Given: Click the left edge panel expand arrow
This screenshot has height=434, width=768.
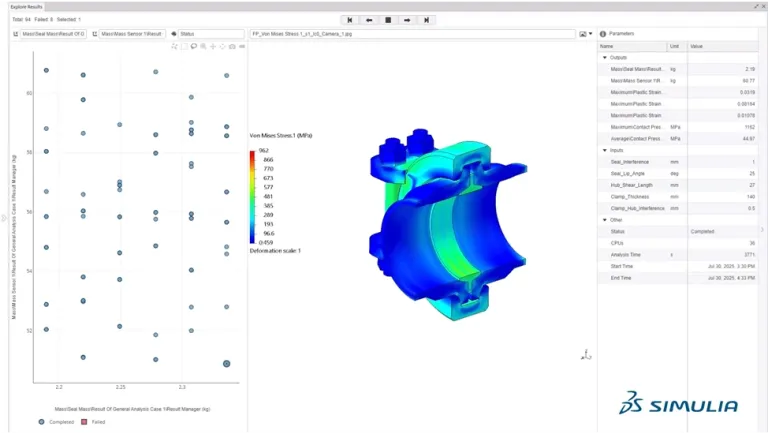Looking at the screenshot, I should point(4,218).
